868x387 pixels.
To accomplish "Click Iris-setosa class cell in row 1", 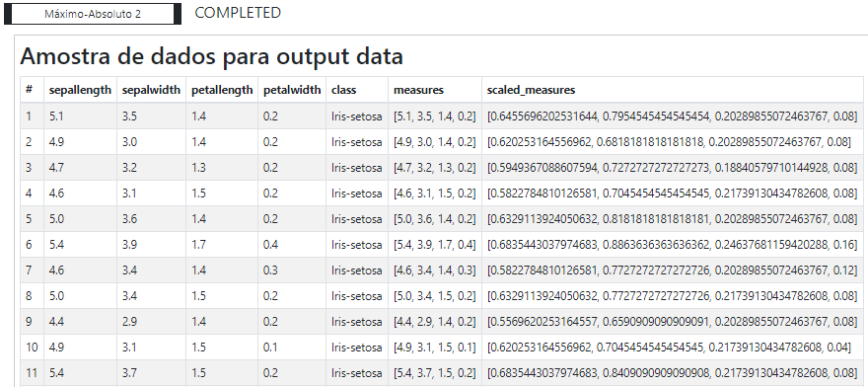I will [357, 116].
